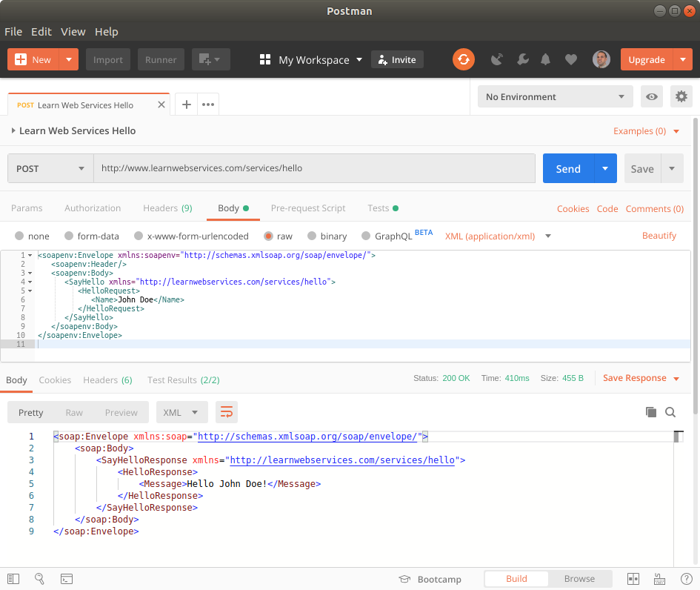
Task: Open the Postman console icon
Action: click(x=67, y=579)
